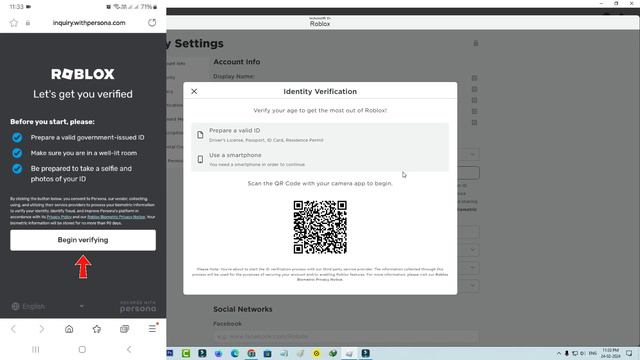Tap the Android back navigation button
This screenshot has width=640, height=360.
pos(129,349)
